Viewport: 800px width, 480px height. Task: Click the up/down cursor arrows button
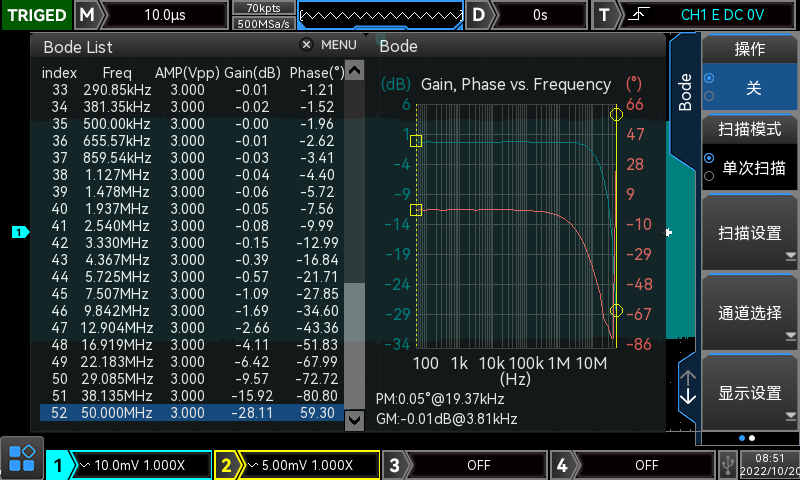687,386
